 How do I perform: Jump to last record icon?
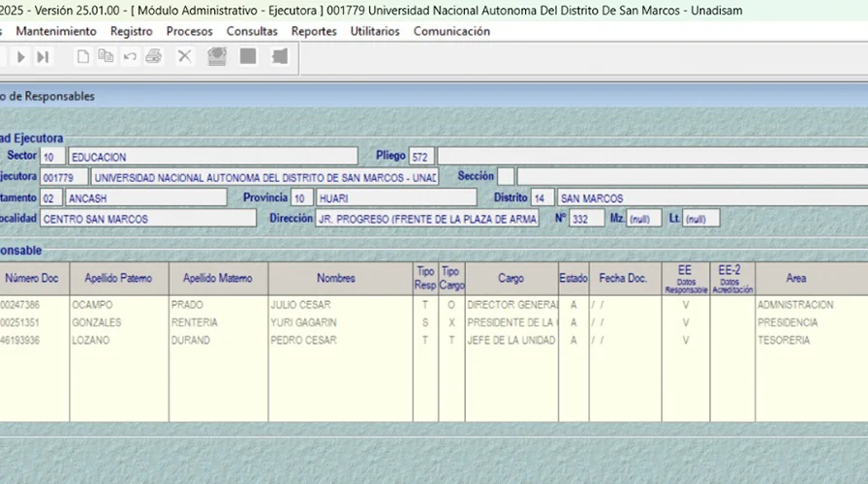(43, 57)
